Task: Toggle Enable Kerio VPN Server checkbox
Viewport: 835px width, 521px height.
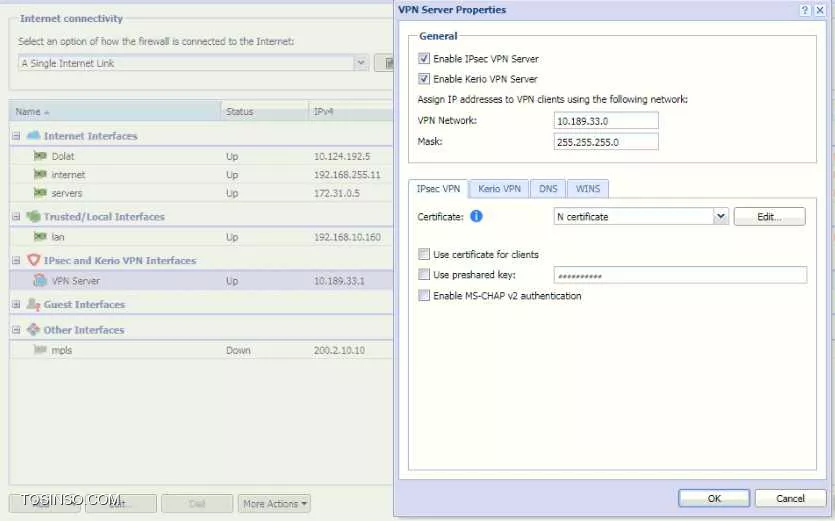Action: coord(424,79)
